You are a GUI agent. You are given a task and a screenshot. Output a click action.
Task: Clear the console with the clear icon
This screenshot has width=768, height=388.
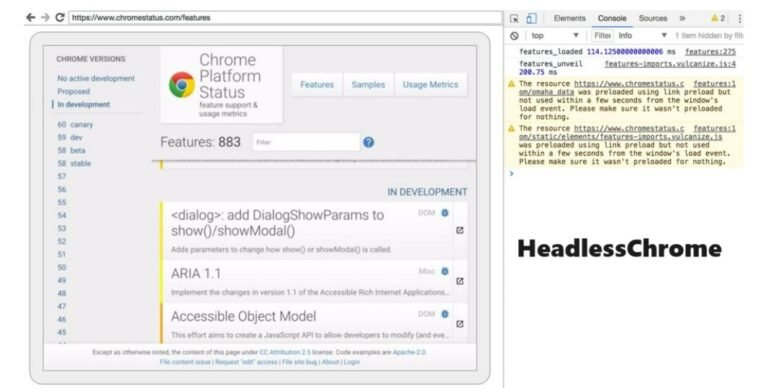click(514, 36)
